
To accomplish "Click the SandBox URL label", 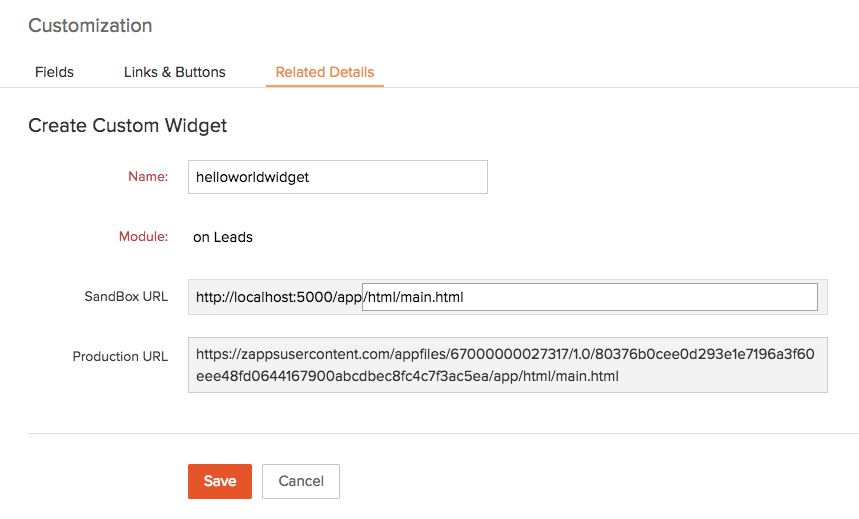I will pos(126,297).
